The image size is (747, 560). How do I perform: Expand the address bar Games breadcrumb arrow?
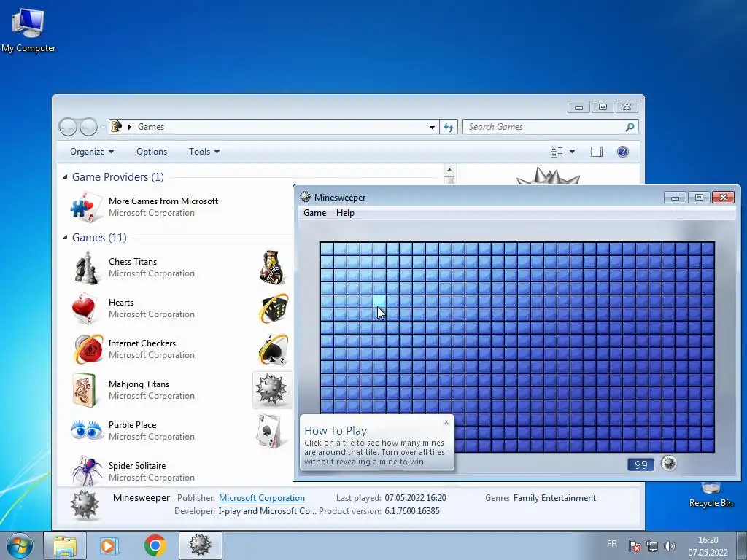130,127
